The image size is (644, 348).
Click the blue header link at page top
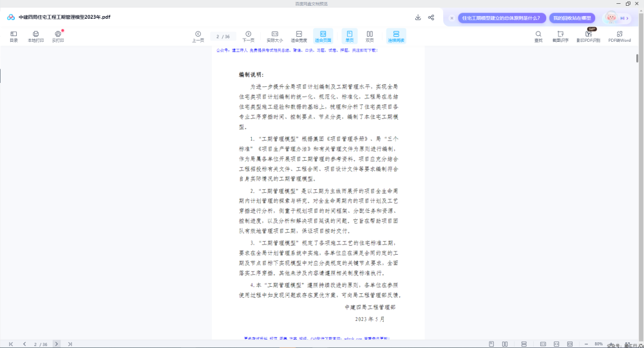[x=297, y=50]
